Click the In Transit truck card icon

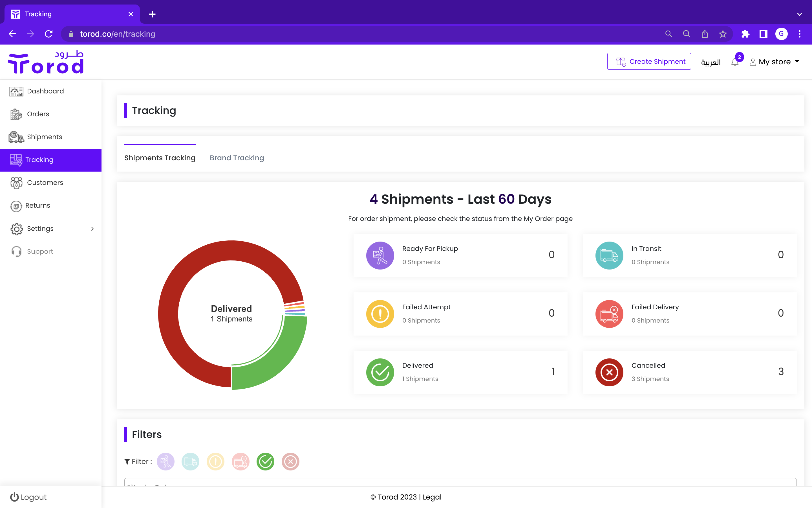tap(609, 255)
